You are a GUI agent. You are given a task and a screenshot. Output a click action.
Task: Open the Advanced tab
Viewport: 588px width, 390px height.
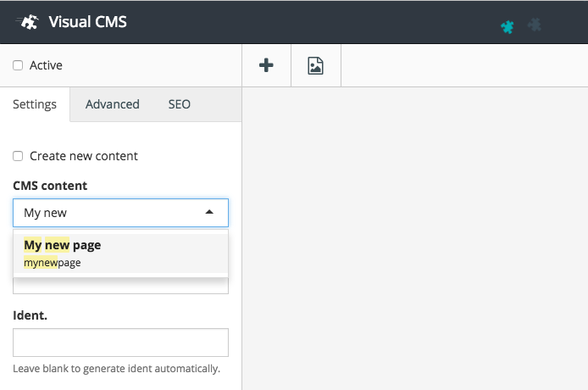click(x=112, y=104)
